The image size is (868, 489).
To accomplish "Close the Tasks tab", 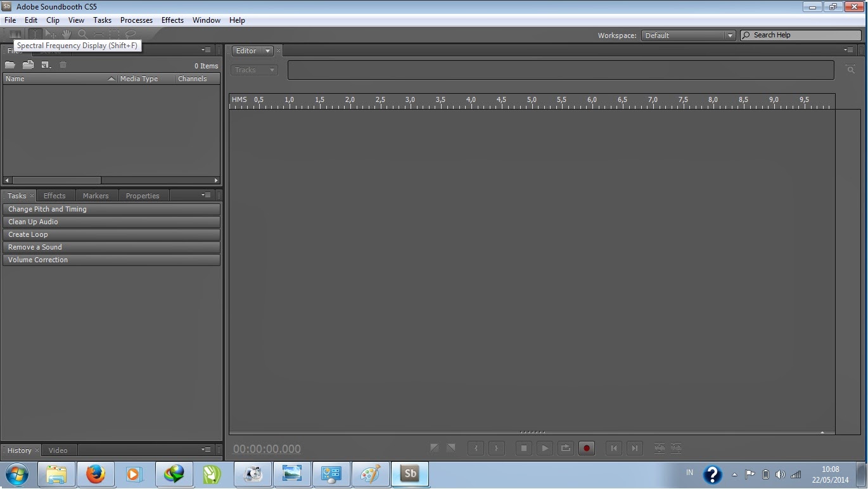I will [x=32, y=196].
